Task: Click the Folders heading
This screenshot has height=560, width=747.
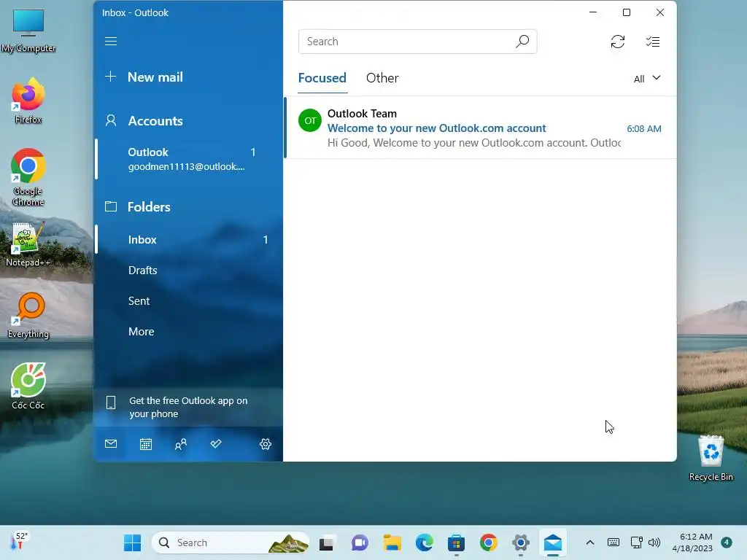Action: (149, 206)
